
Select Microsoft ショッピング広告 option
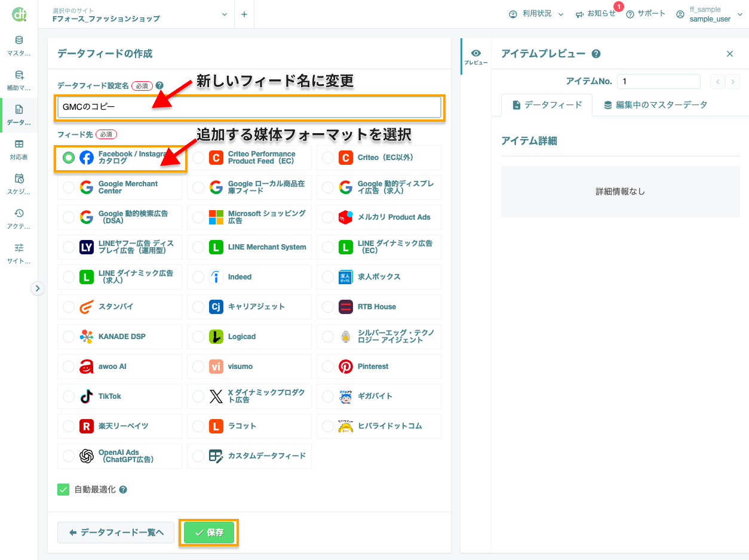[x=250, y=217]
